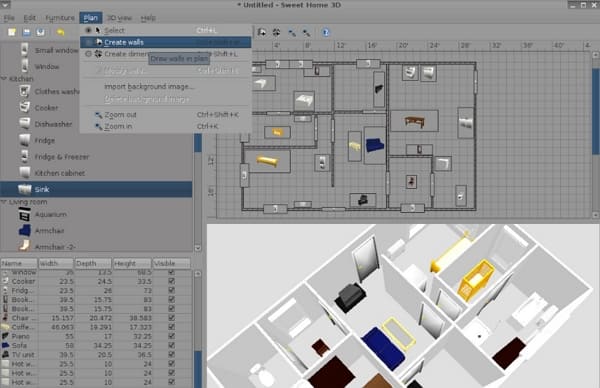Click the New home toolbar icon
Screen dimensions: 600x388
click(12, 32)
